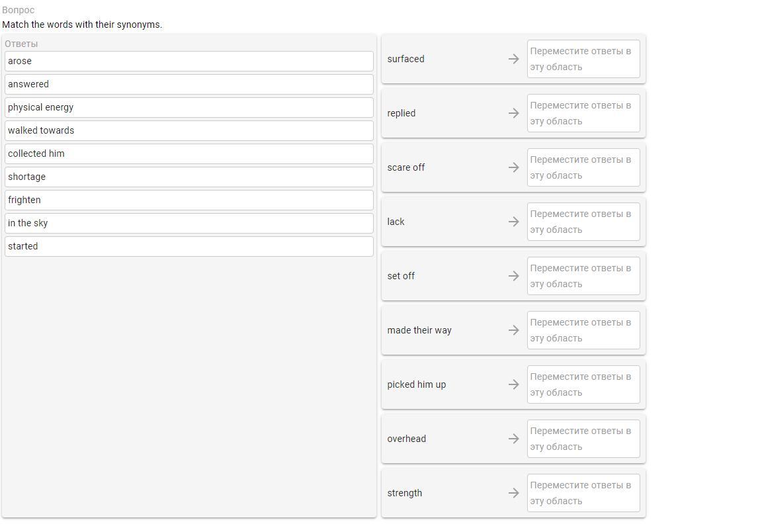Click the drop area next to "strength"

point(583,493)
